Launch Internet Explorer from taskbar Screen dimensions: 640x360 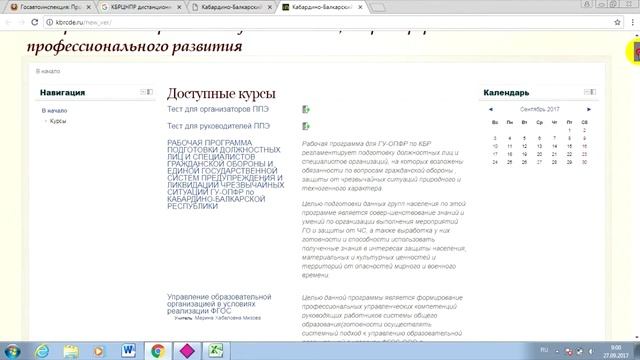point(42,351)
